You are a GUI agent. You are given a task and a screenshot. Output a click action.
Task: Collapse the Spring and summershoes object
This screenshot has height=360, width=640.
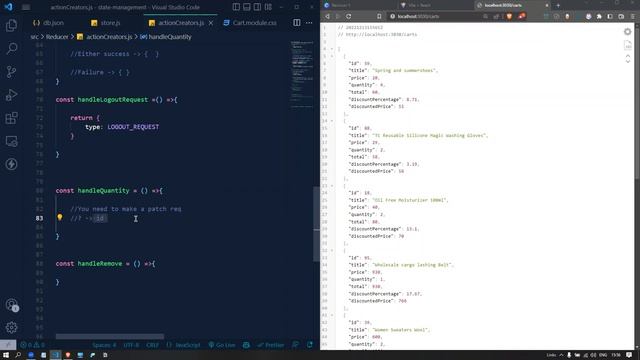pyautogui.click(x=332, y=56)
